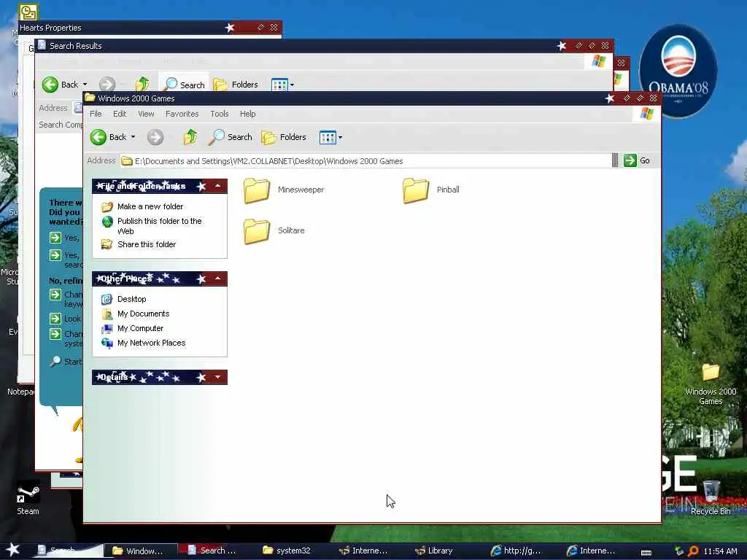Click Share this folder

click(146, 244)
